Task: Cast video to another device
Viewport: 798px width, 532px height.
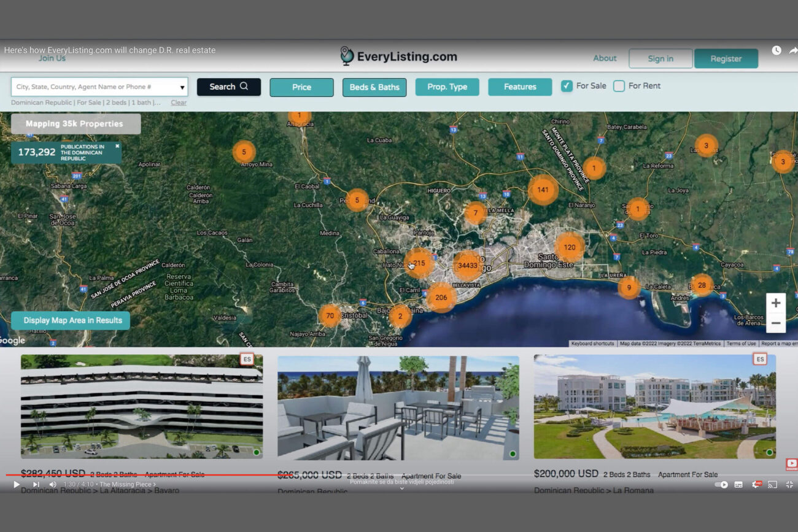Action: click(x=772, y=485)
